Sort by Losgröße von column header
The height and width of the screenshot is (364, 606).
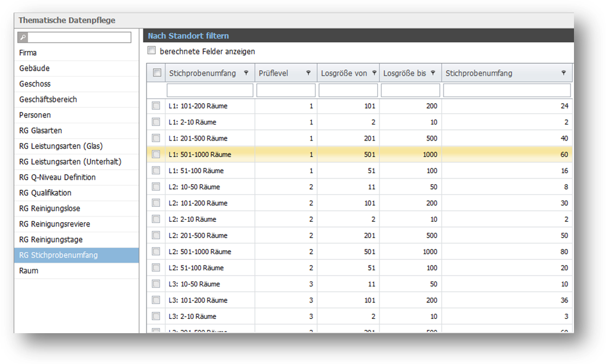[x=344, y=73]
